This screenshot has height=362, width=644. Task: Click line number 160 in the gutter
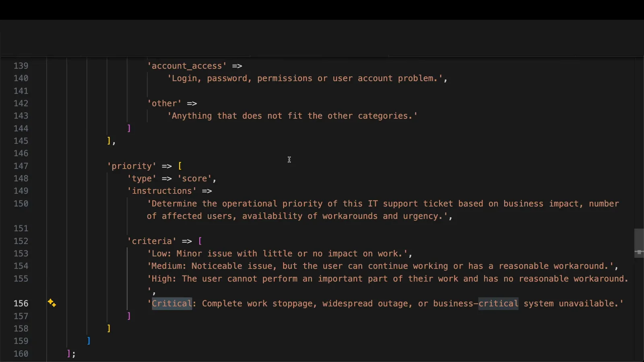click(x=21, y=354)
